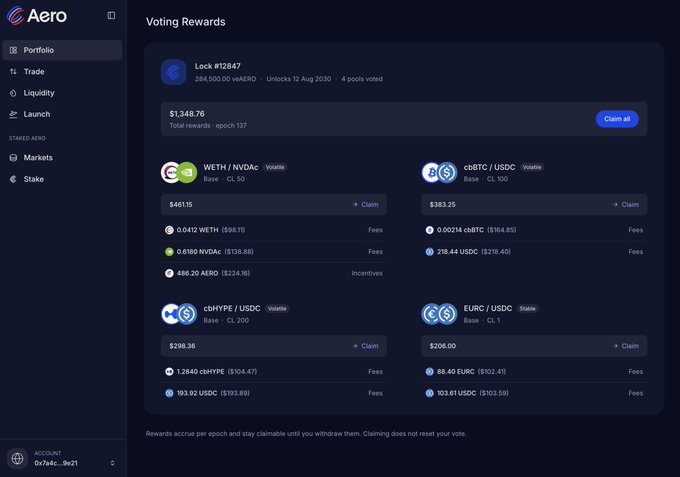Click the Lock #12847 Aero icon
This screenshot has width=680, height=477.
[173, 72]
